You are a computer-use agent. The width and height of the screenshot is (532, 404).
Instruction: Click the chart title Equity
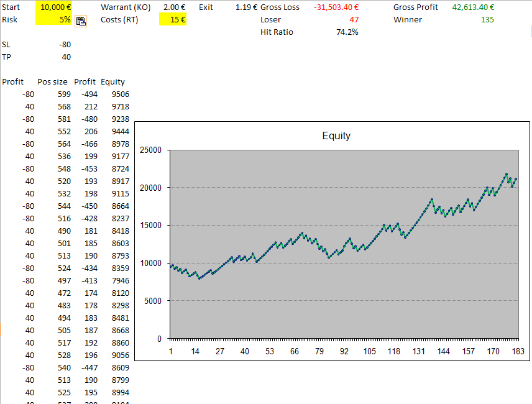336,136
